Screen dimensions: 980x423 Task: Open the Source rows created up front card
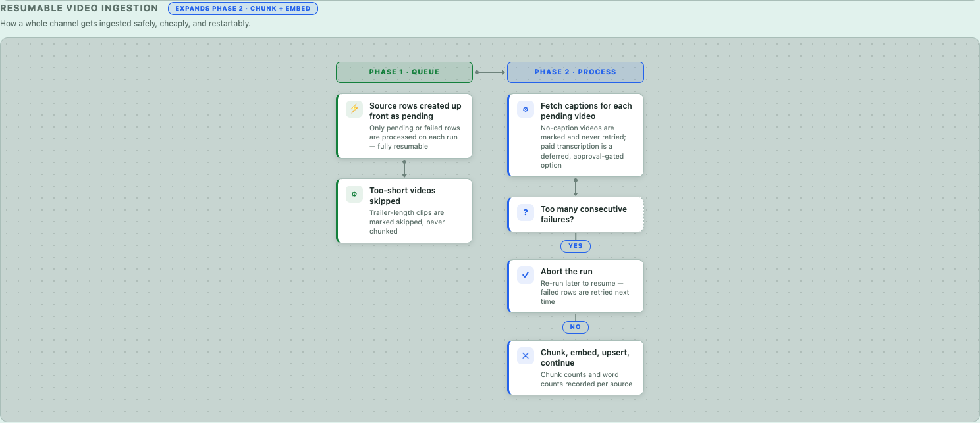pyautogui.click(x=404, y=126)
